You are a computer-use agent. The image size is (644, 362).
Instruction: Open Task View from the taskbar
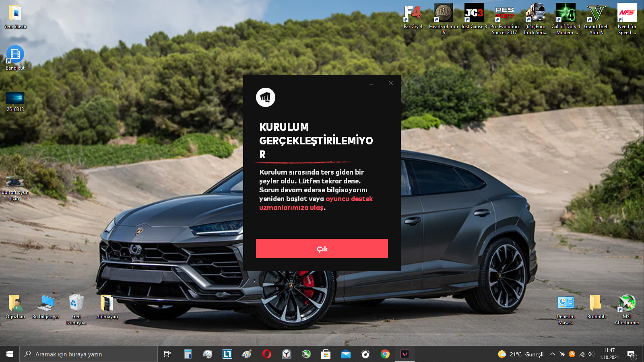click(x=167, y=354)
